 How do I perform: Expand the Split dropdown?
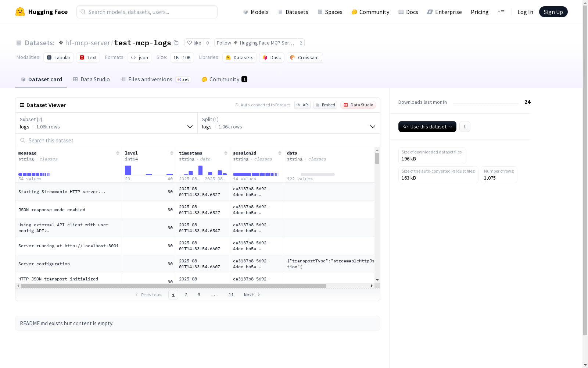[289, 123]
